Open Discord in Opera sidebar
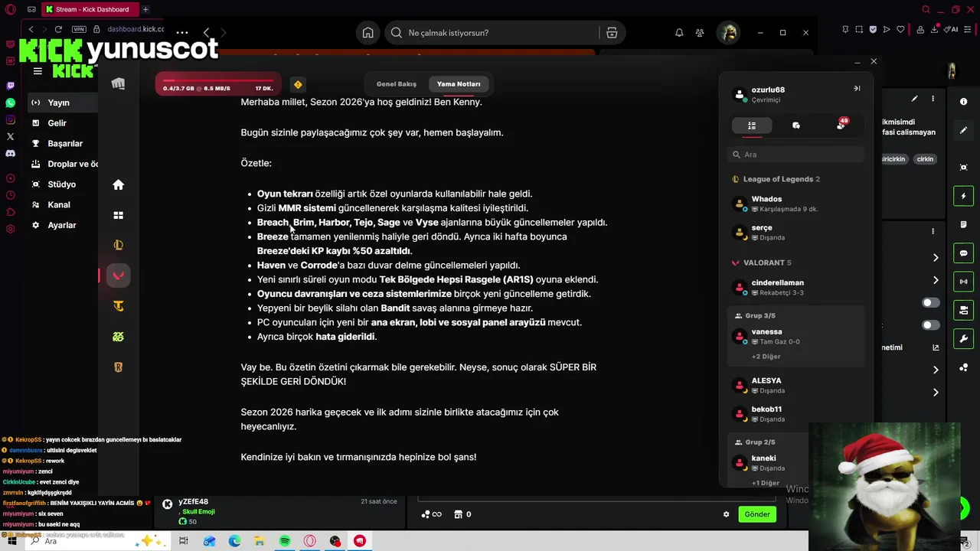The width and height of the screenshot is (980, 551). (10, 153)
